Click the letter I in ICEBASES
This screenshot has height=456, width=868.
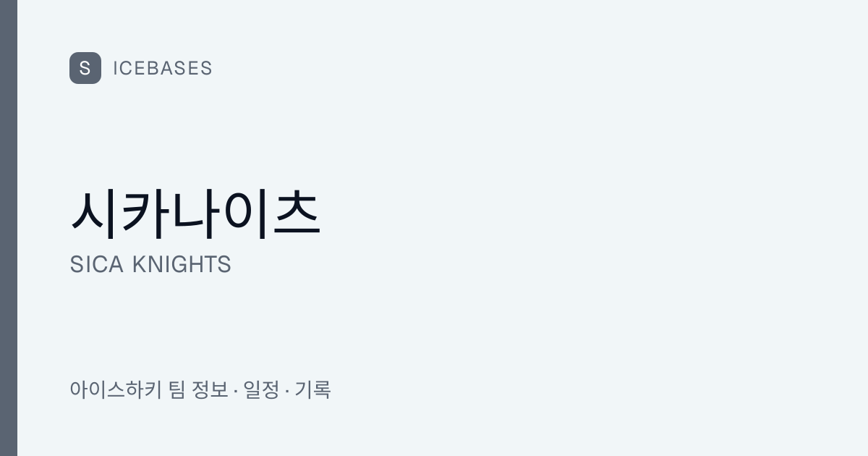(116, 68)
